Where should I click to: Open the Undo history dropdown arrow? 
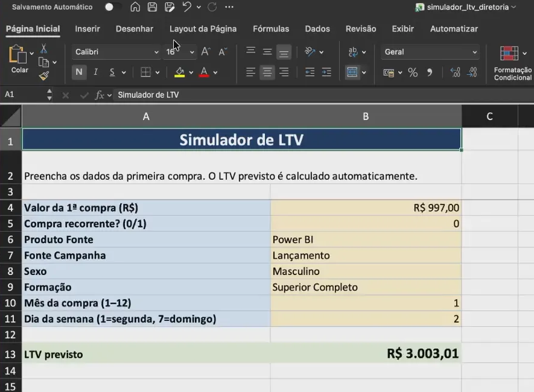[199, 7]
